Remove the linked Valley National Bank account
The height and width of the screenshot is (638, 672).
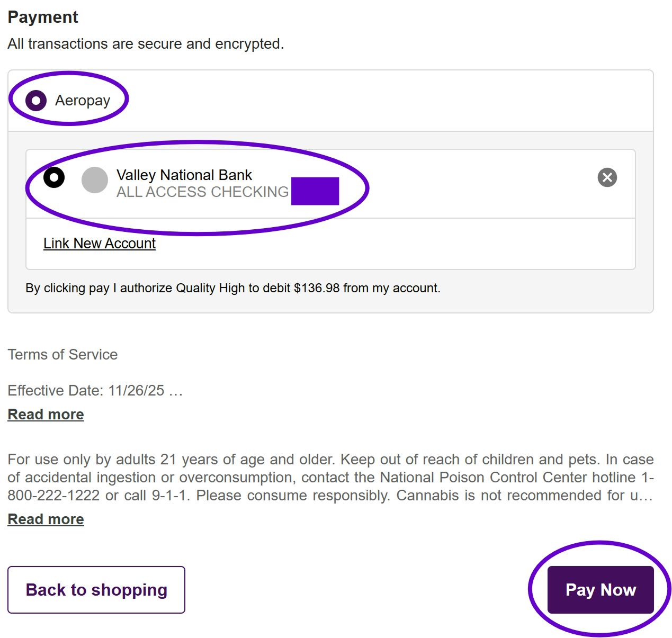[x=607, y=177]
